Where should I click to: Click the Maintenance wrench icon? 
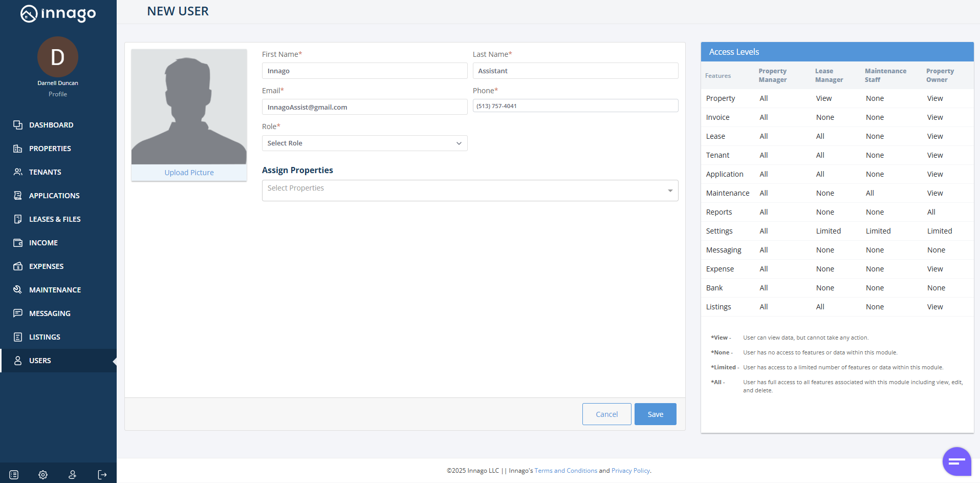pyautogui.click(x=18, y=290)
